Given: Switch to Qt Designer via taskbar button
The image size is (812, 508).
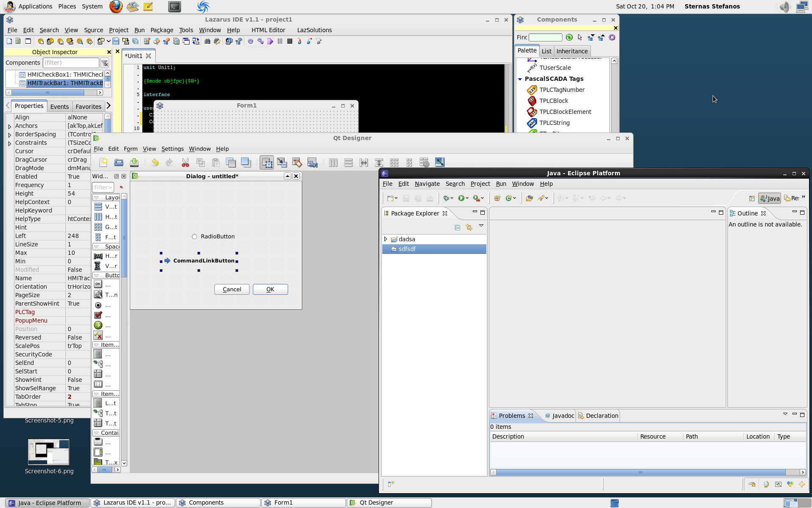Looking at the screenshot, I should click(x=389, y=503).
